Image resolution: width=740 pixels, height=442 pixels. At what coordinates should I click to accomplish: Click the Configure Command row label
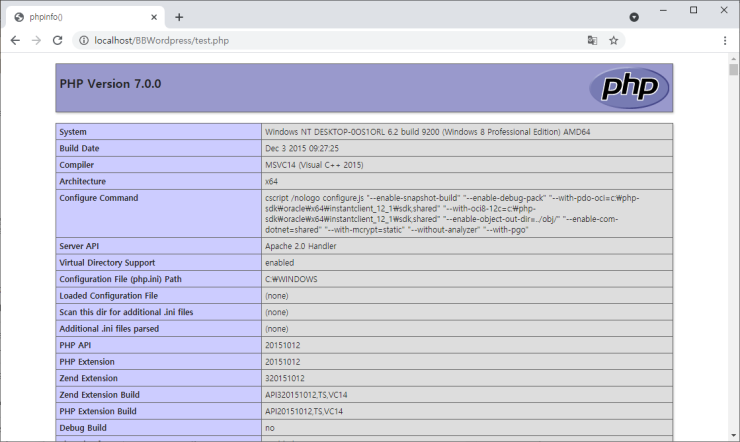98,198
